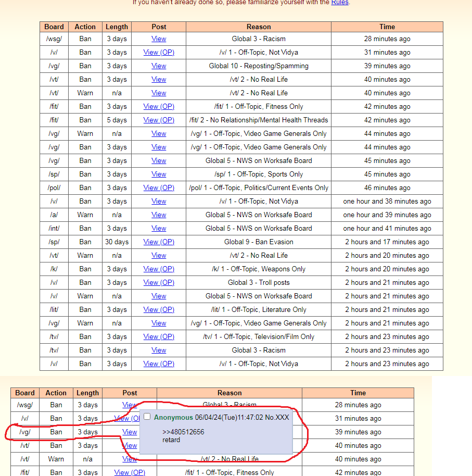Click the Time column header in the lower table
The image size is (472, 476).
point(358,393)
